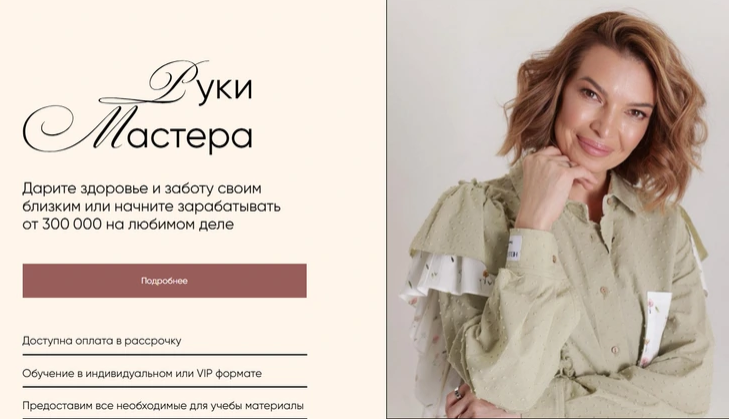
Task: Click the ring on the woman's finger
Action: click(457, 392)
